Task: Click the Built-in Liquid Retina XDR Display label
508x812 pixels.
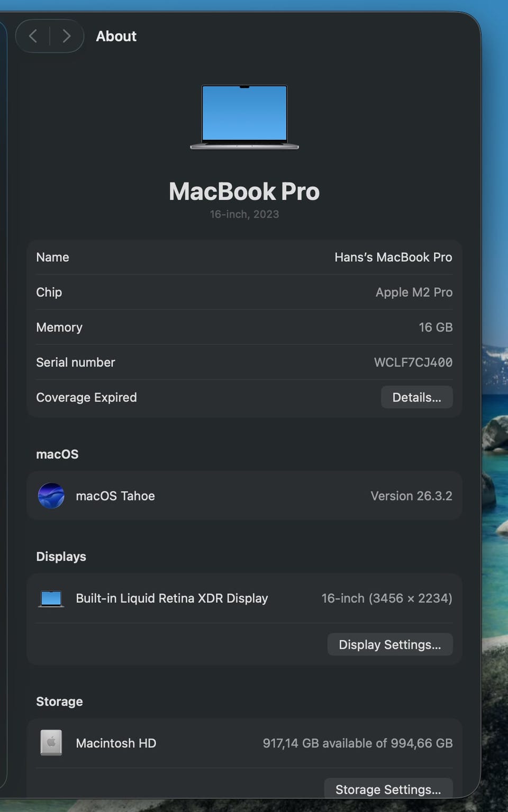Action: pyautogui.click(x=172, y=598)
